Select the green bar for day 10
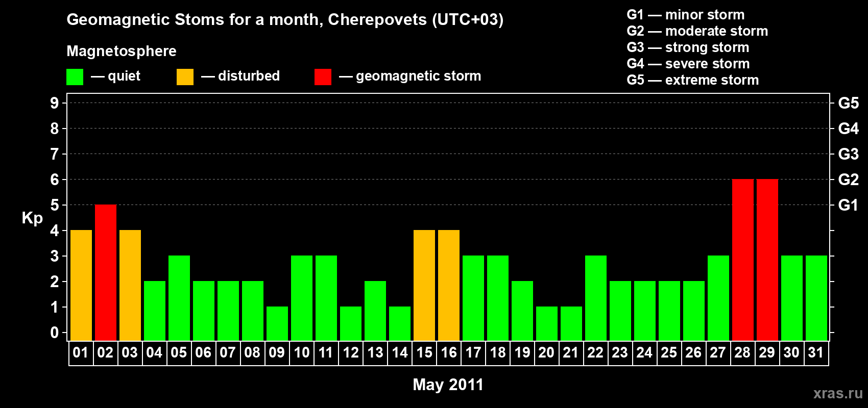The height and width of the screenshot is (408, 868). click(x=302, y=298)
